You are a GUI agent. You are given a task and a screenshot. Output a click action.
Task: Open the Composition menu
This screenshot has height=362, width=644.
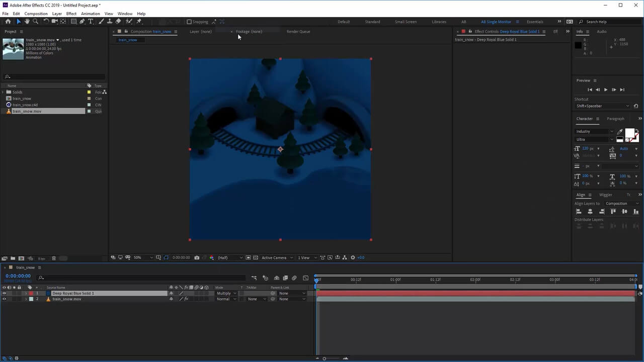click(x=36, y=14)
